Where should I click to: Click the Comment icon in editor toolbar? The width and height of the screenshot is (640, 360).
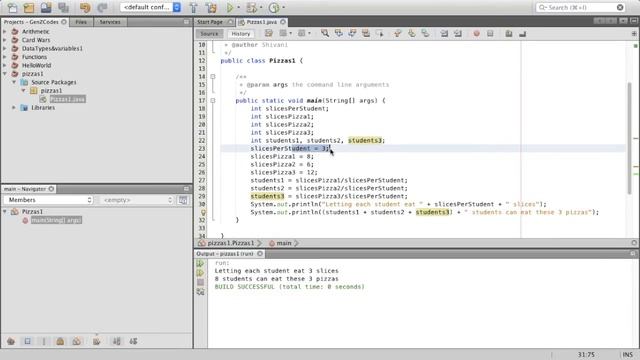pos(509,34)
